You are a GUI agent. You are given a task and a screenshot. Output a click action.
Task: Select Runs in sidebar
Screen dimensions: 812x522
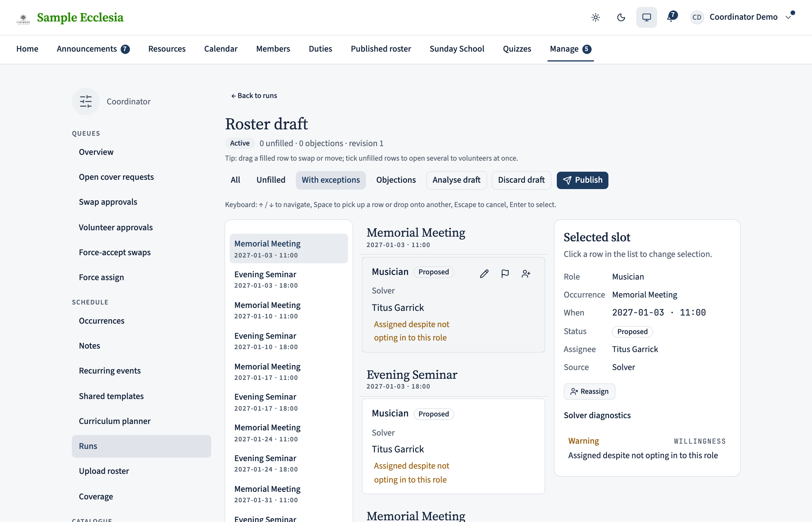141,446
